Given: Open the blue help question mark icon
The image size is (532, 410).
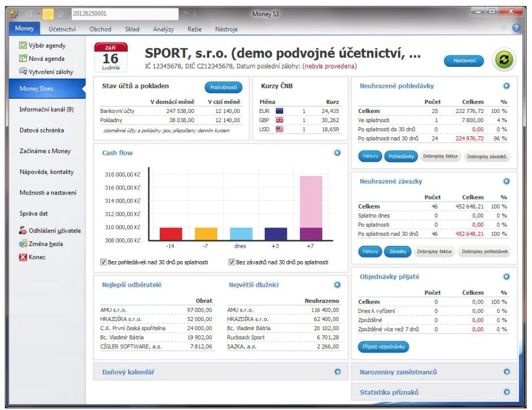Looking at the screenshot, I should point(516,28).
